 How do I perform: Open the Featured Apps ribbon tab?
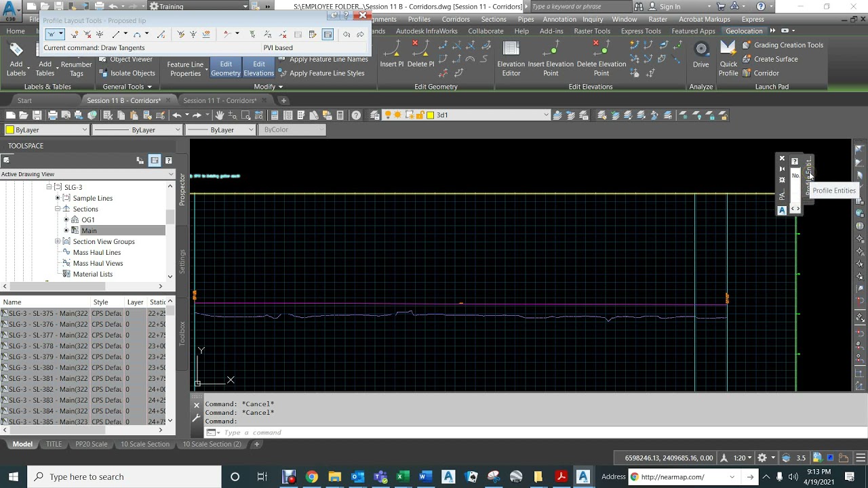(693, 30)
